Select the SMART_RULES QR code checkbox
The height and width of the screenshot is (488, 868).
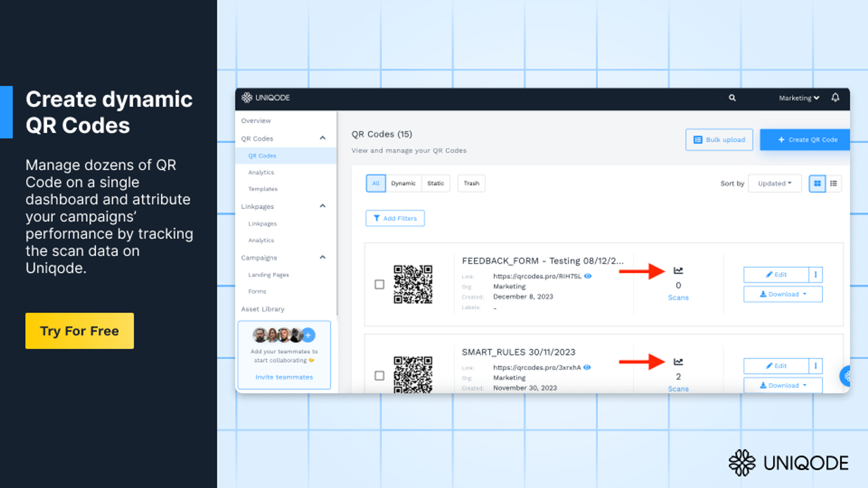(380, 375)
